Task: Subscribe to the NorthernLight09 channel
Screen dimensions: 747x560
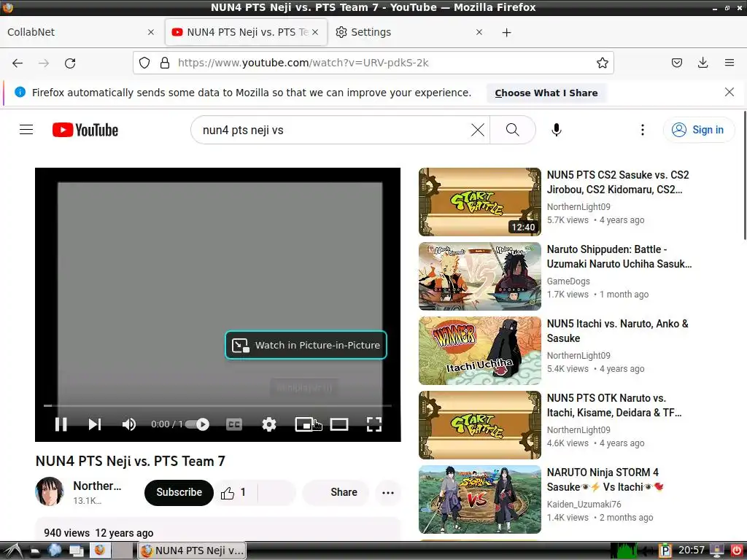Action: [179, 492]
